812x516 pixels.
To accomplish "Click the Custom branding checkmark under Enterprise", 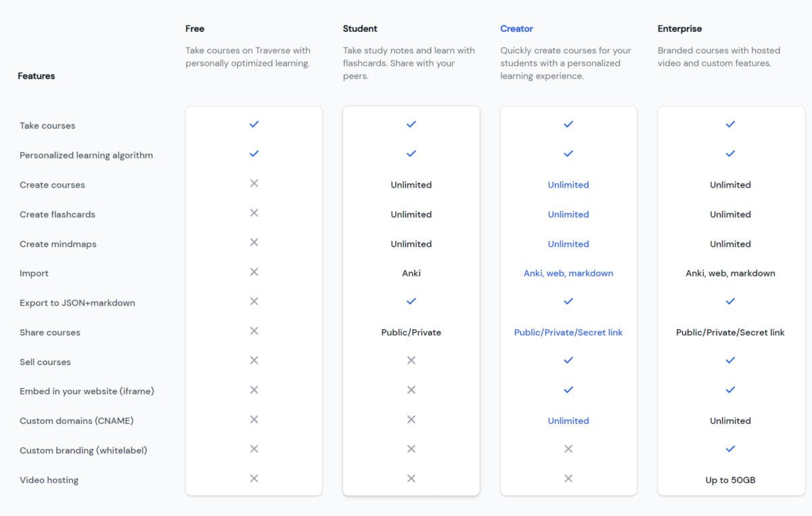I will [730, 448].
